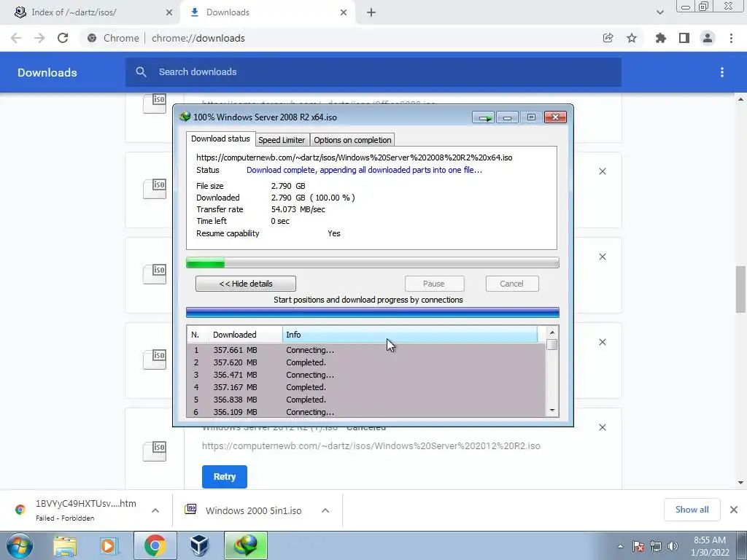Click the Chrome back arrow
Screen dimensions: 747x560
[x=16, y=38]
